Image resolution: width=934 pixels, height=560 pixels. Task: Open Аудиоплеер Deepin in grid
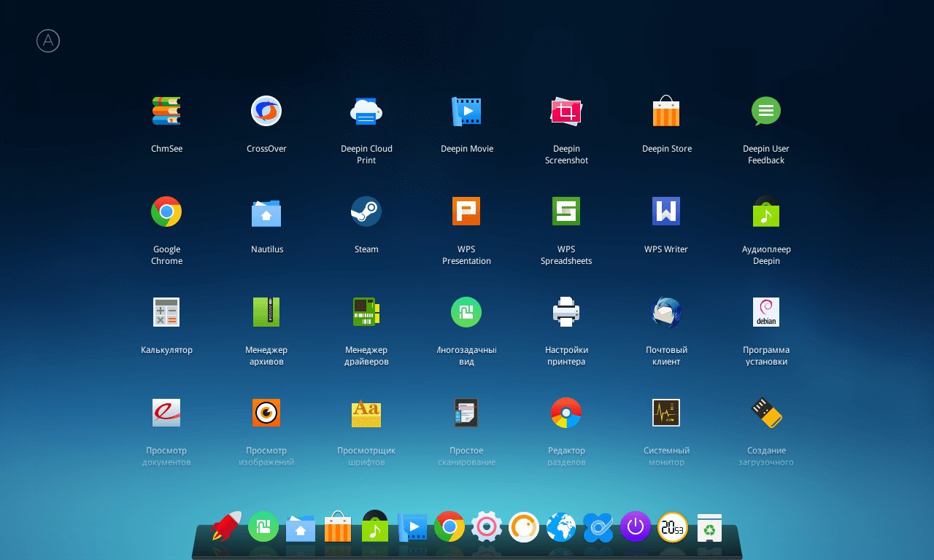click(x=766, y=211)
